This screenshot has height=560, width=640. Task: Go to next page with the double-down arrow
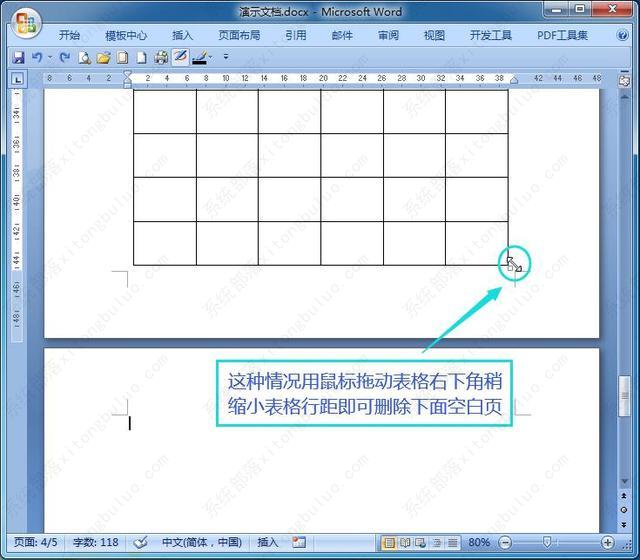coord(624,524)
